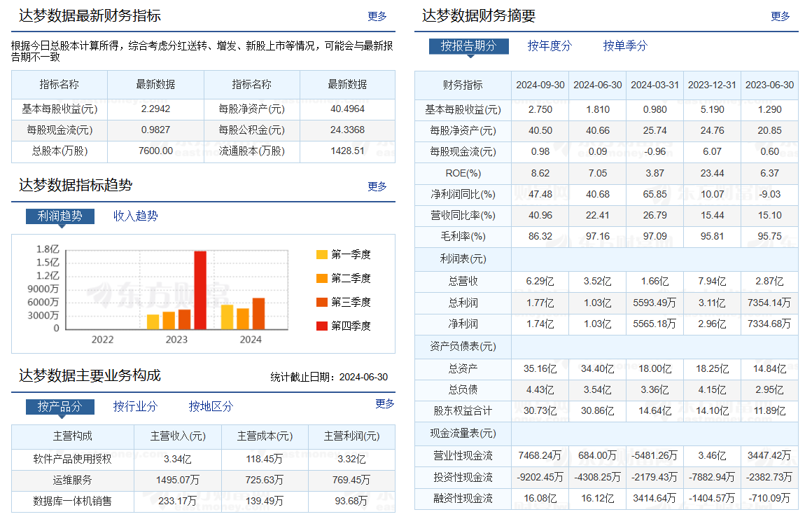
Task: Click the 毛利率(%) row label
Action: coord(463,237)
